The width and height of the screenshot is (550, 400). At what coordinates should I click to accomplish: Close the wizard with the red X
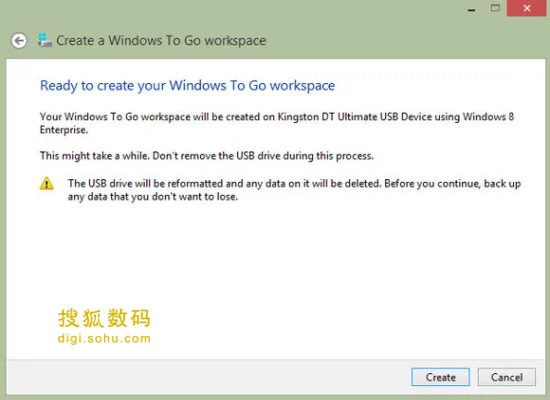526,8
